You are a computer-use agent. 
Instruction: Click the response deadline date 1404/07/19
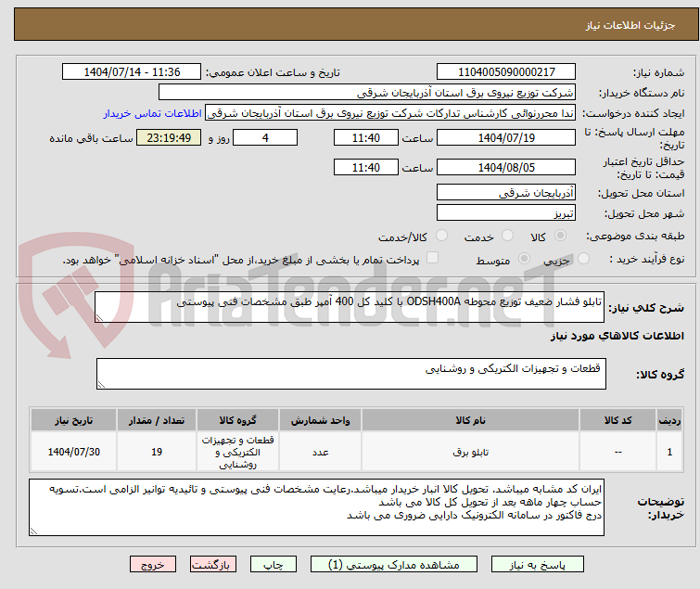(x=506, y=137)
